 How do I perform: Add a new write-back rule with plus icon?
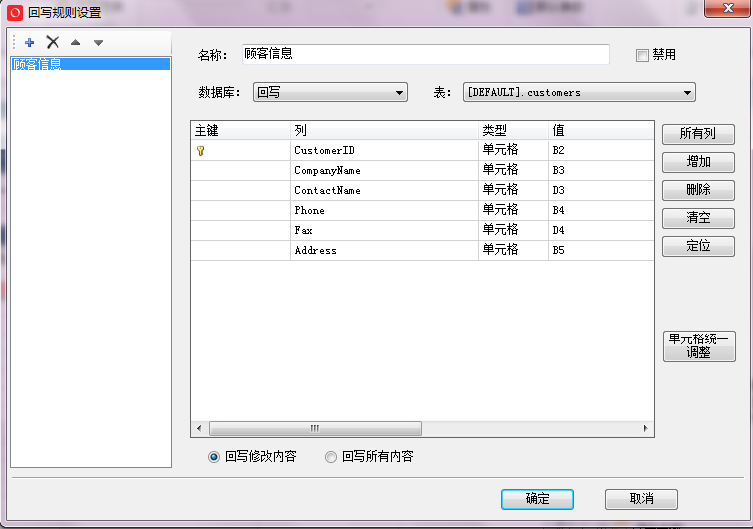(30, 43)
